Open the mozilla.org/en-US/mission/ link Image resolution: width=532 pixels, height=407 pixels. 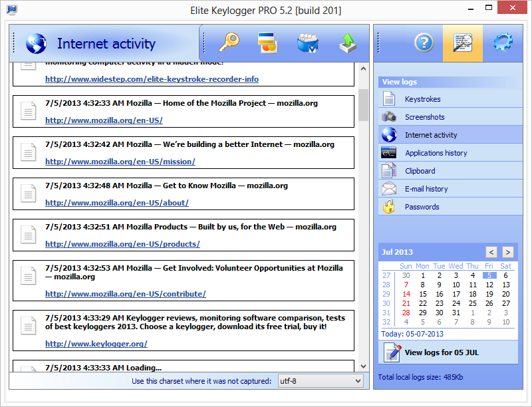tap(120, 162)
